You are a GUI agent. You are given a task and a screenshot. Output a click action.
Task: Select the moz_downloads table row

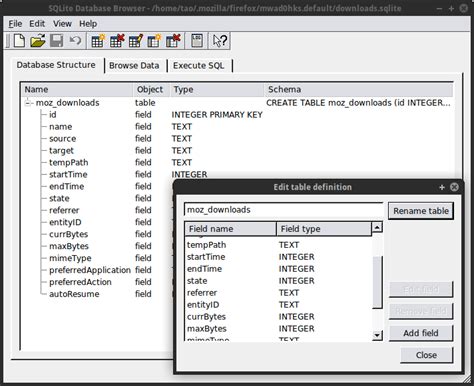tap(237, 103)
